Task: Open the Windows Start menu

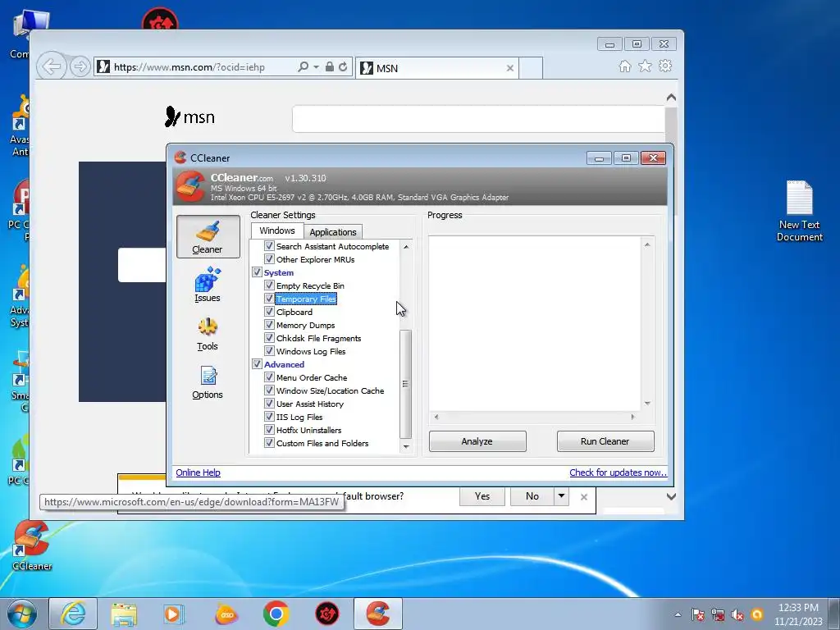Action: click(21, 614)
